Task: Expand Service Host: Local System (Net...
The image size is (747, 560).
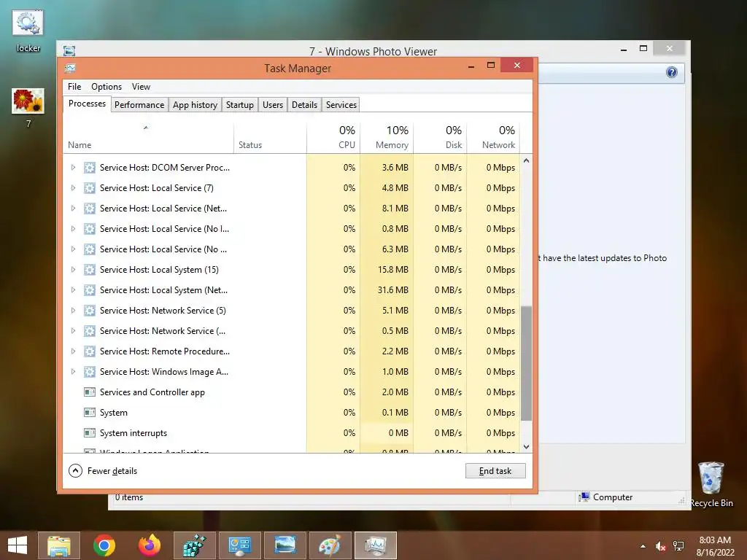Action: (x=73, y=290)
